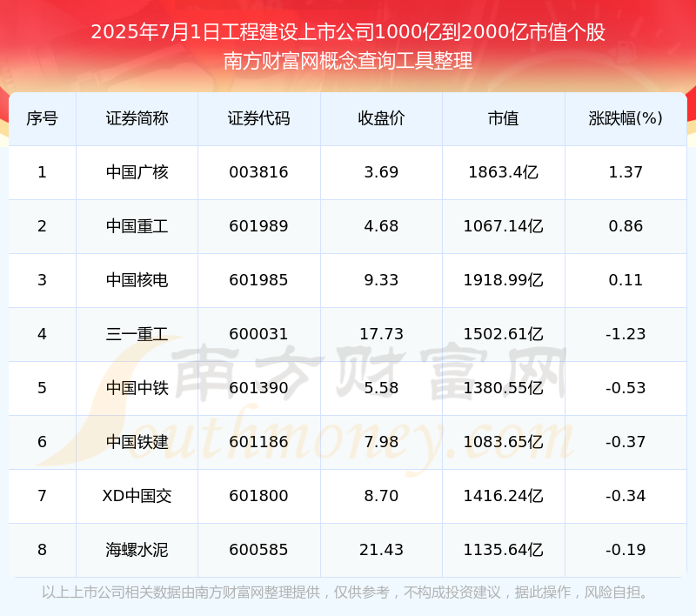
Task: Click the change value "-1.23"
Action: tap(626, 334)
